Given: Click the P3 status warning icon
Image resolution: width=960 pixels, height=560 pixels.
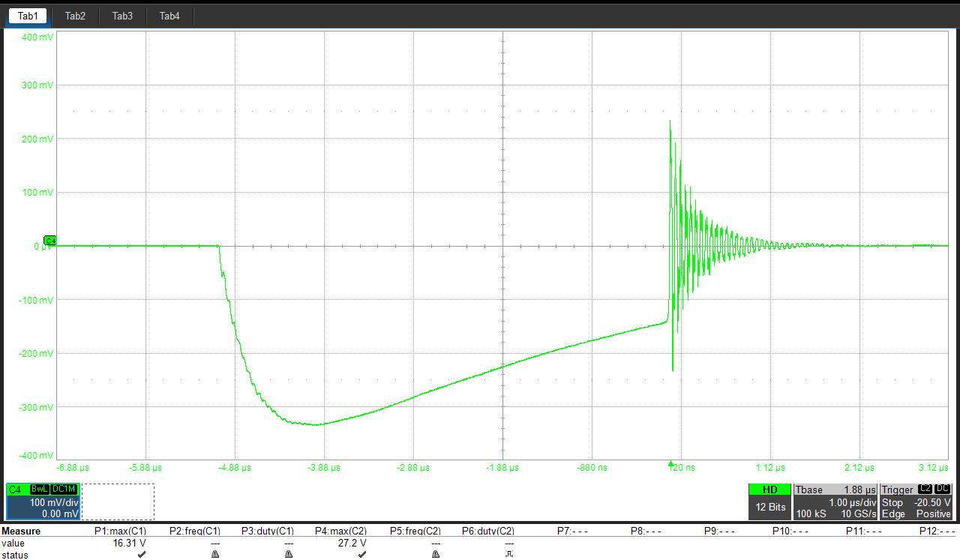Looking at the screenshot, I should (x=289, y=555).
